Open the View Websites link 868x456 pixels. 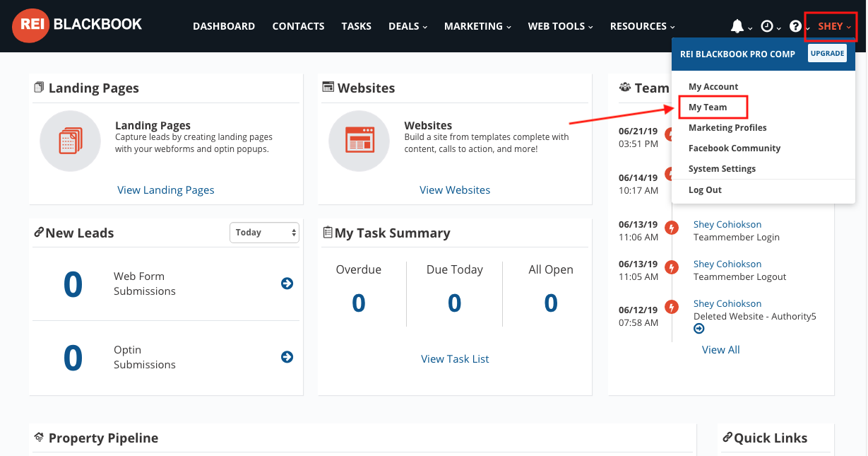[x=455, y=190]
